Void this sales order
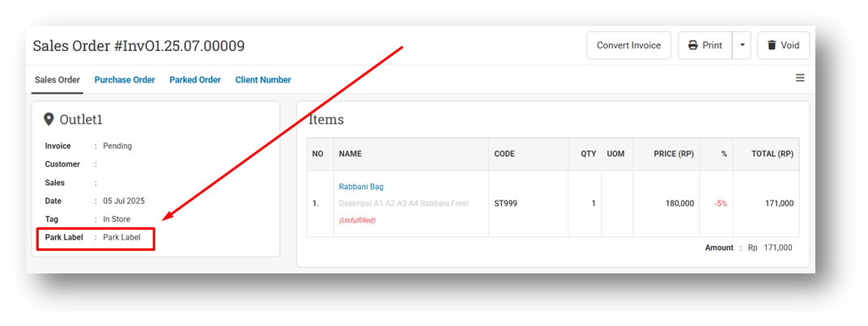This screenshot has height=326, width=868. coord(783,45)
